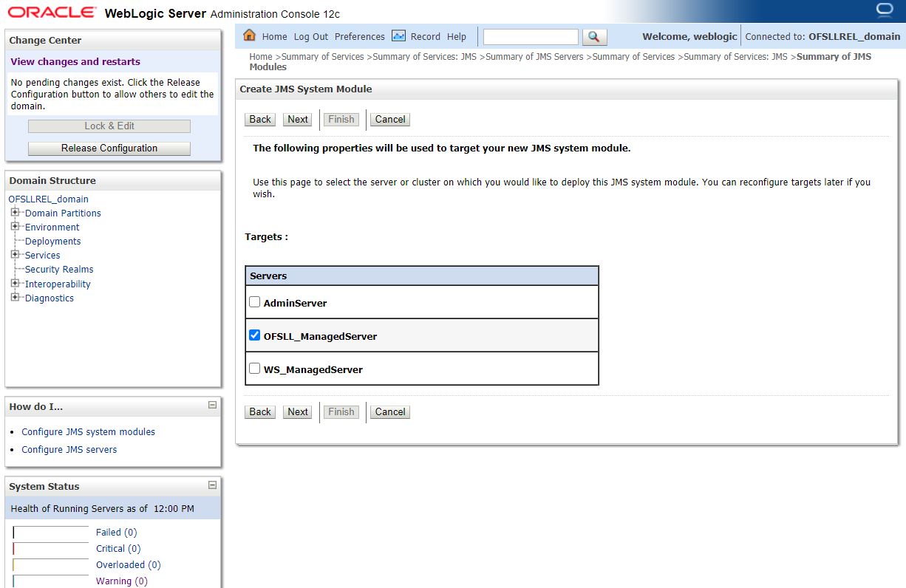Check the WS_ManagedServer checkbox
Image resolution: width=906 pixels, height=588 pixels.
point(255,369)
